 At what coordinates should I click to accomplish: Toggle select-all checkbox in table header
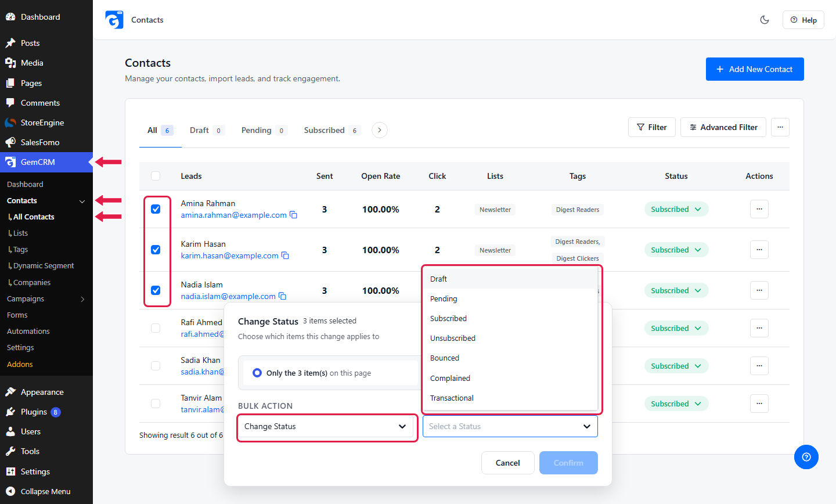click(156, 176)
